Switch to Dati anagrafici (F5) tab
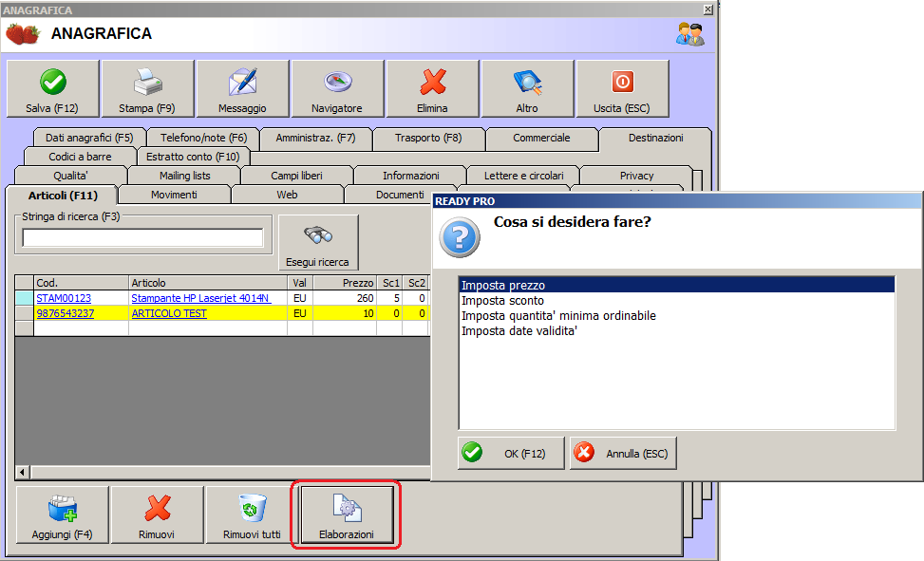 point(89,138)
